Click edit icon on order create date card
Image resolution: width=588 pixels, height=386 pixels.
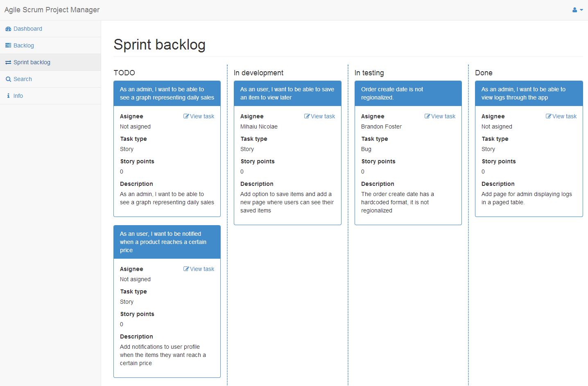click(427, 116)
